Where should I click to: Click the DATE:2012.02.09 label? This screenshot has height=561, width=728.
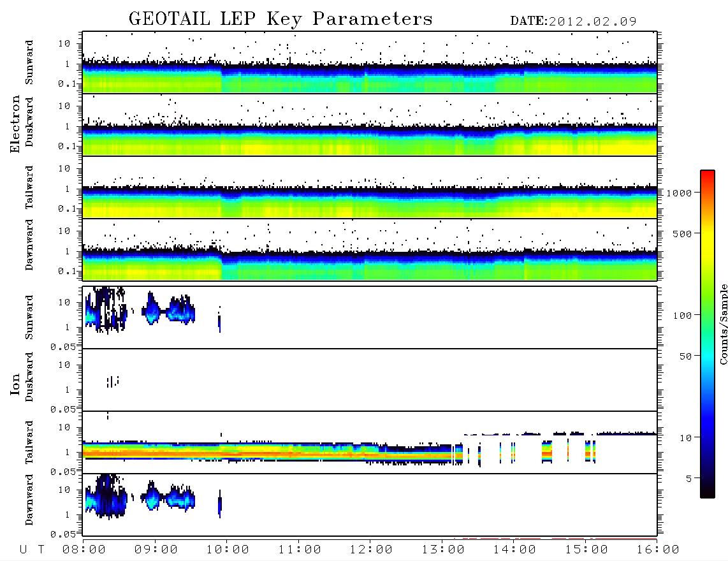573,21
